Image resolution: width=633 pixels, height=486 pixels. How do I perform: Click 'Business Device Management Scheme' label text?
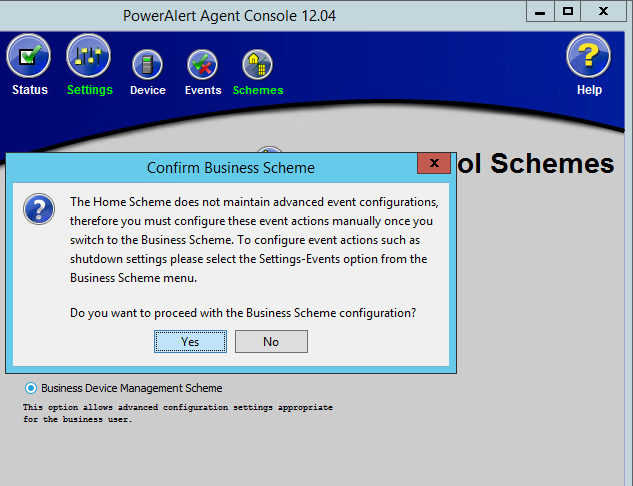click(x=132, y=388)
